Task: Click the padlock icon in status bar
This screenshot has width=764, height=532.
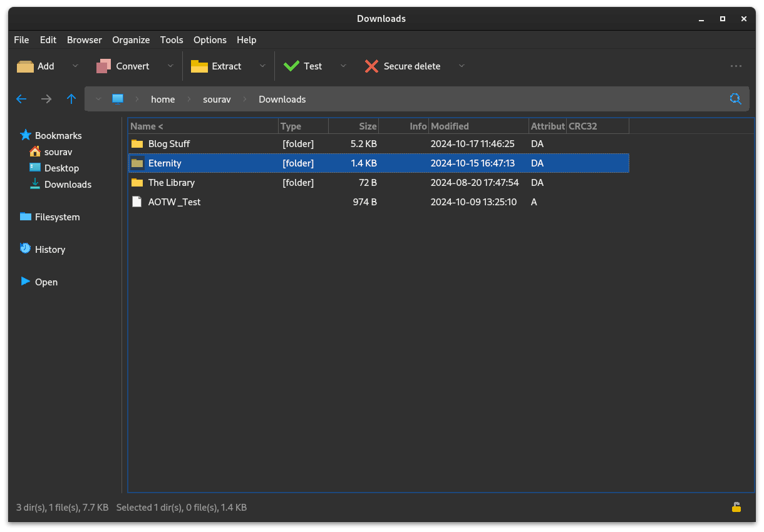Action: 736,508
